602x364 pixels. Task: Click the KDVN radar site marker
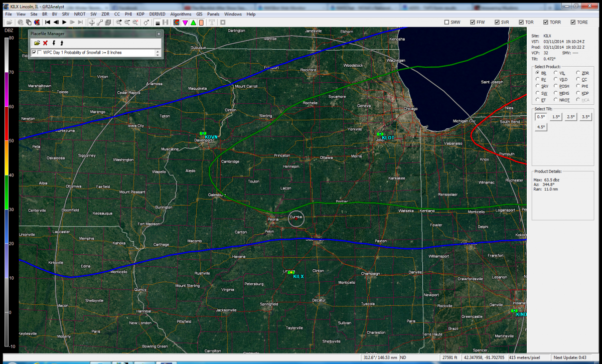(203, 134)
